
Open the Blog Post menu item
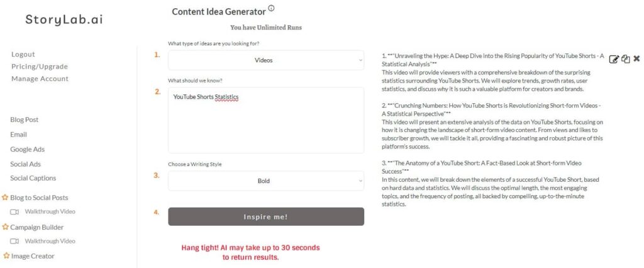pos(25,120)
